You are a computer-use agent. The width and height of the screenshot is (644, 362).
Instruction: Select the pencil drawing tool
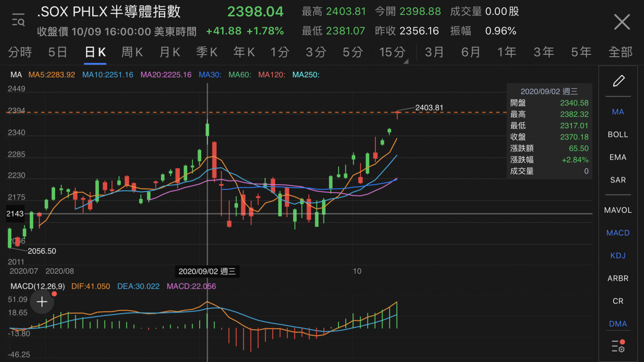(619, 81)
